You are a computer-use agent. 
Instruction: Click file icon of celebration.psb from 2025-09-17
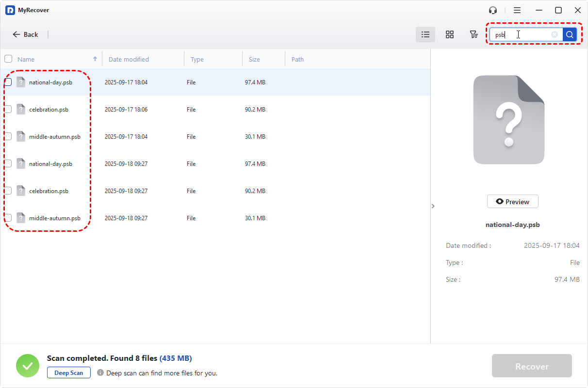(x=21, y=109)
